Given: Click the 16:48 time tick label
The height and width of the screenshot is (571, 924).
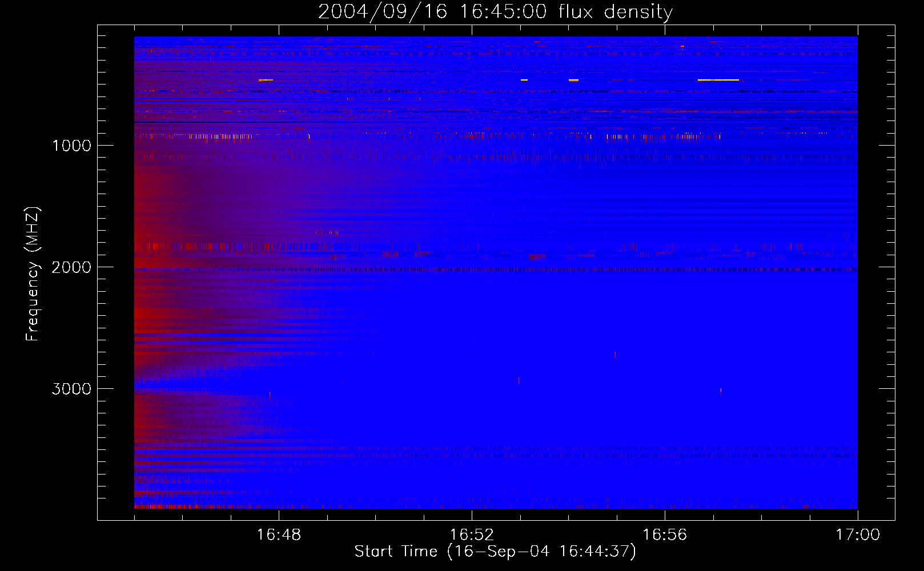Looking at the screenshot, I should pyautogui.click(x=279, y=535).
